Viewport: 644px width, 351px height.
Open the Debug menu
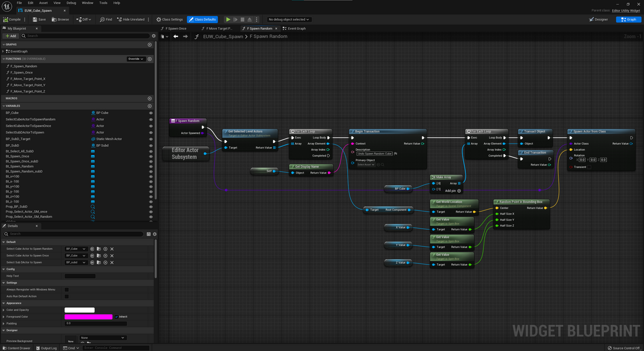click(71, 3)
